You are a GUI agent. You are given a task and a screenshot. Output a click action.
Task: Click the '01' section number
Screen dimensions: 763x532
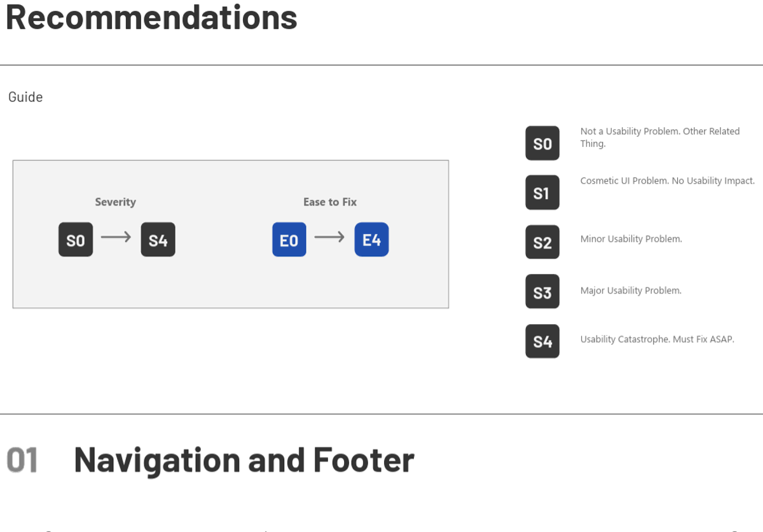coord(22,460)
